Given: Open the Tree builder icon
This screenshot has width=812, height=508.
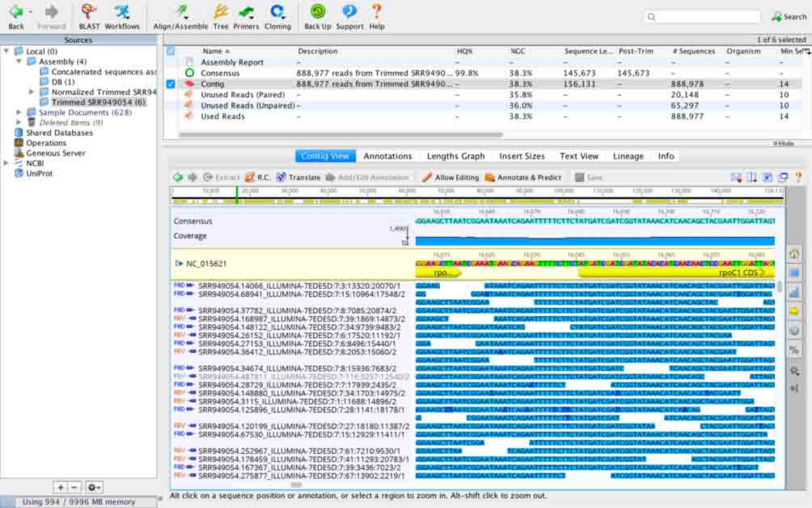Looking at the screenshot, I should pyautogui.click(x=221, y=11).
